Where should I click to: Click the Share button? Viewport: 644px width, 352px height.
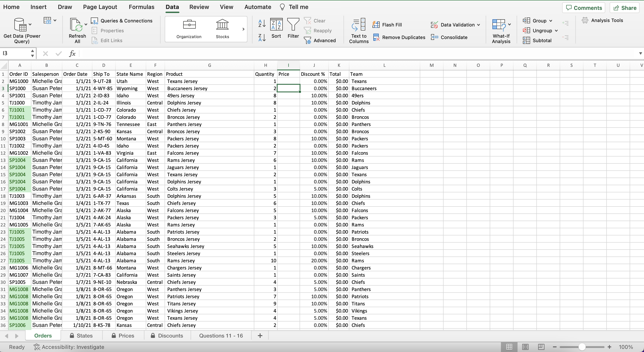pyautogui.click(x=624, y=8)
